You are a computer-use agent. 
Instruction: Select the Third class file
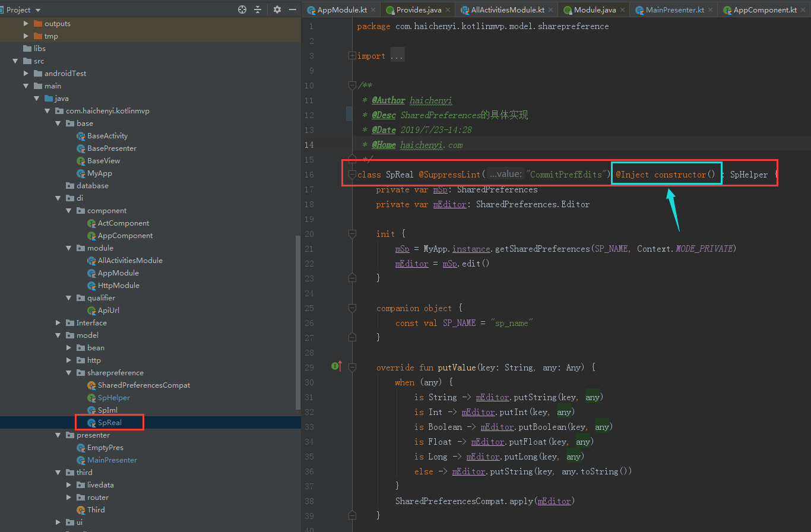[x=91, y=510]
